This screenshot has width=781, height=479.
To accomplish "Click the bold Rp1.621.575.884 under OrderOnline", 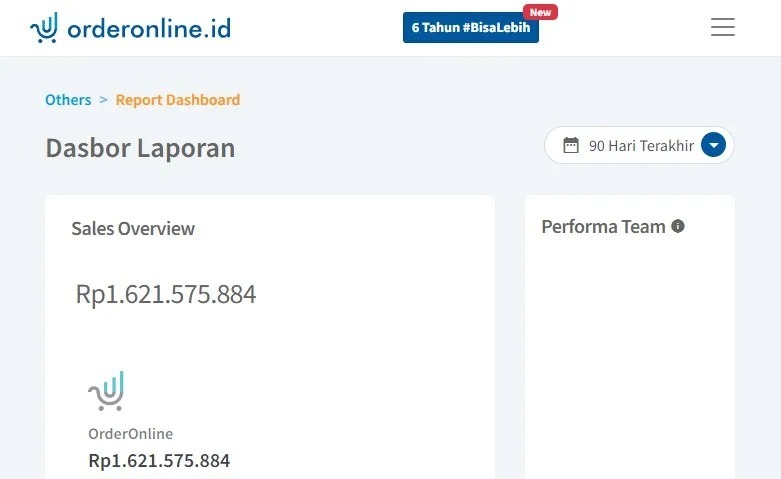I will pos(159,461).
